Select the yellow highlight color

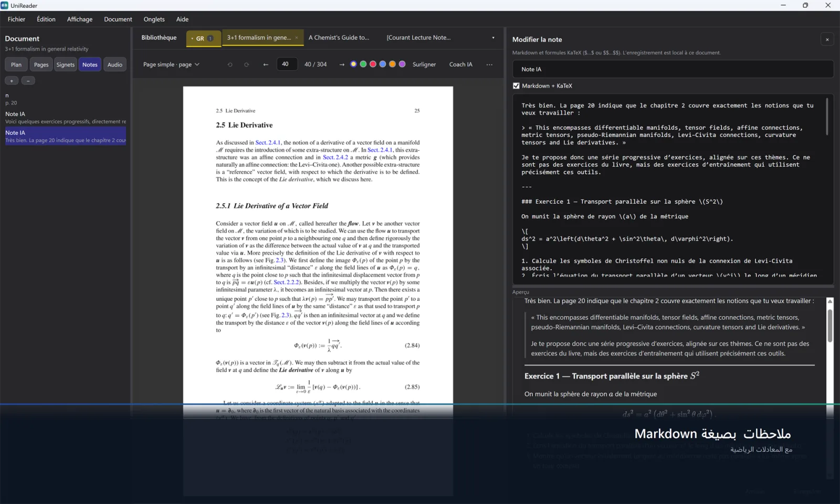353,64
